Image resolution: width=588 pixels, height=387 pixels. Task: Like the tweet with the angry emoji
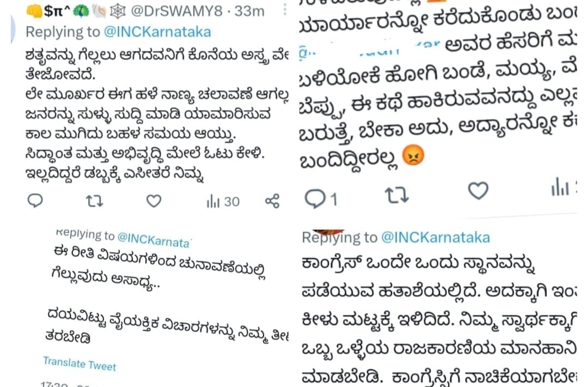478,190
